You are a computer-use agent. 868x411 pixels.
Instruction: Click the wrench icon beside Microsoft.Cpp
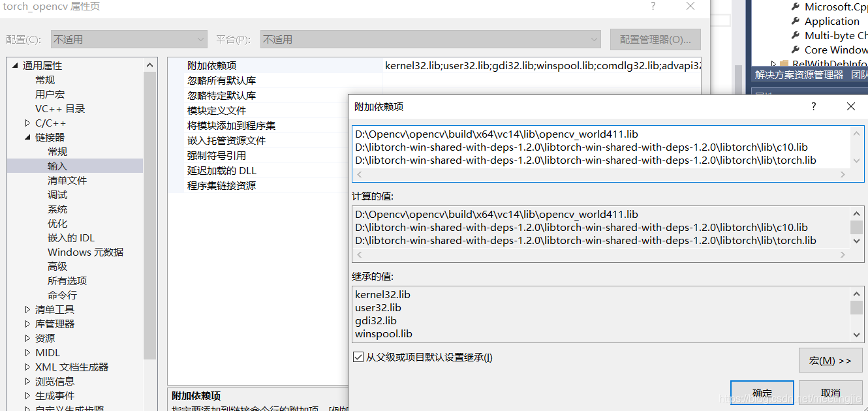pos(795,7)
